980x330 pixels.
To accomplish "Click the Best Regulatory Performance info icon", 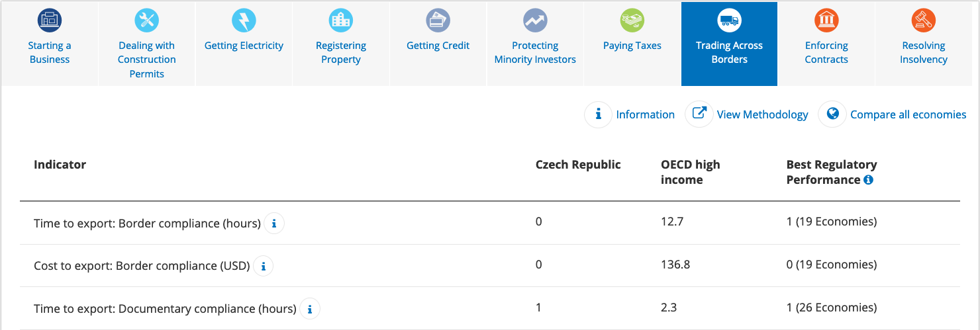I will 868,180.
